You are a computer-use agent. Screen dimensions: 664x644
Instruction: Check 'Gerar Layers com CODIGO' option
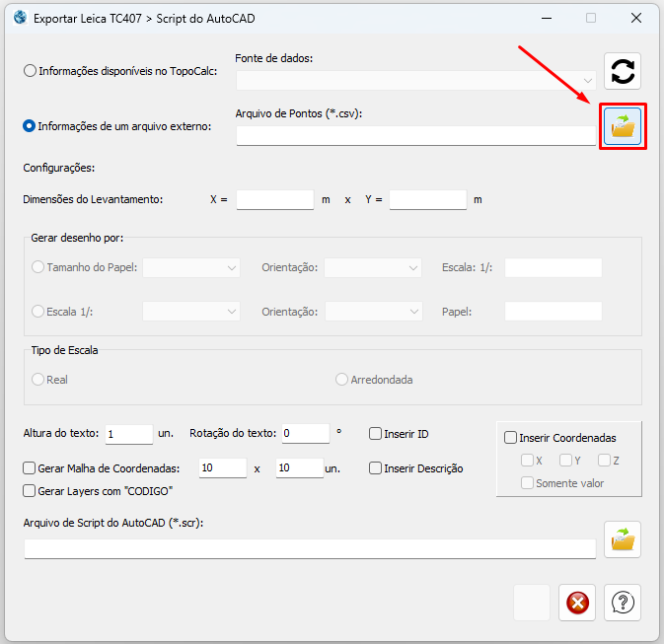point(30,490)
